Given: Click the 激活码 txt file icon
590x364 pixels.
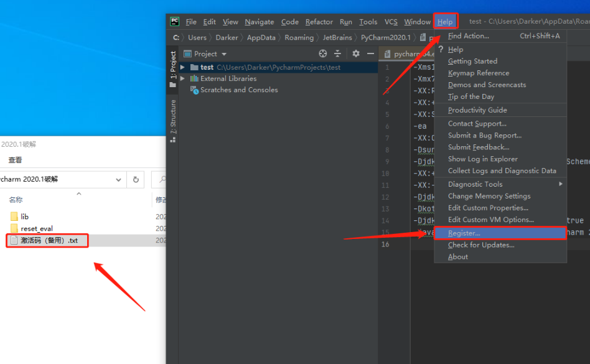Looking at the screenshot, I should (14, 240).
